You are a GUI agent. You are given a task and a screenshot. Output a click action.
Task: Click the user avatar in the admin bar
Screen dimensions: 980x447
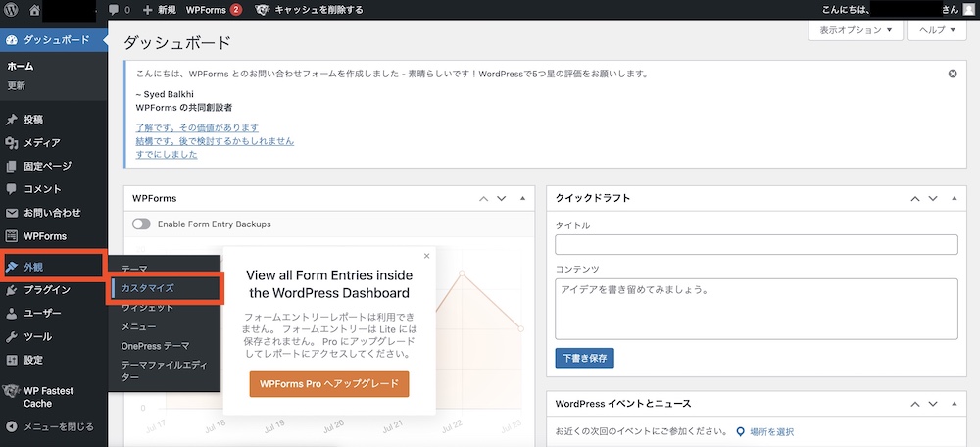[968, 10]
